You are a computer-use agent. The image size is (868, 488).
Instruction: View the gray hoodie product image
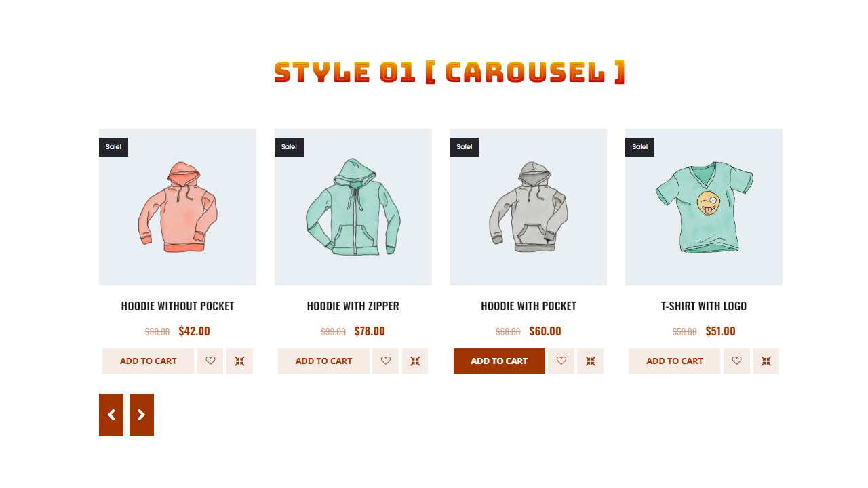coord(528,207)
